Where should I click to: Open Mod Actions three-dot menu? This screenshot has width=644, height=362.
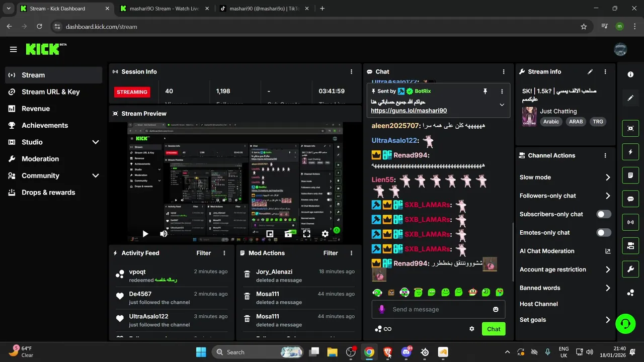(x=351, y=253)
